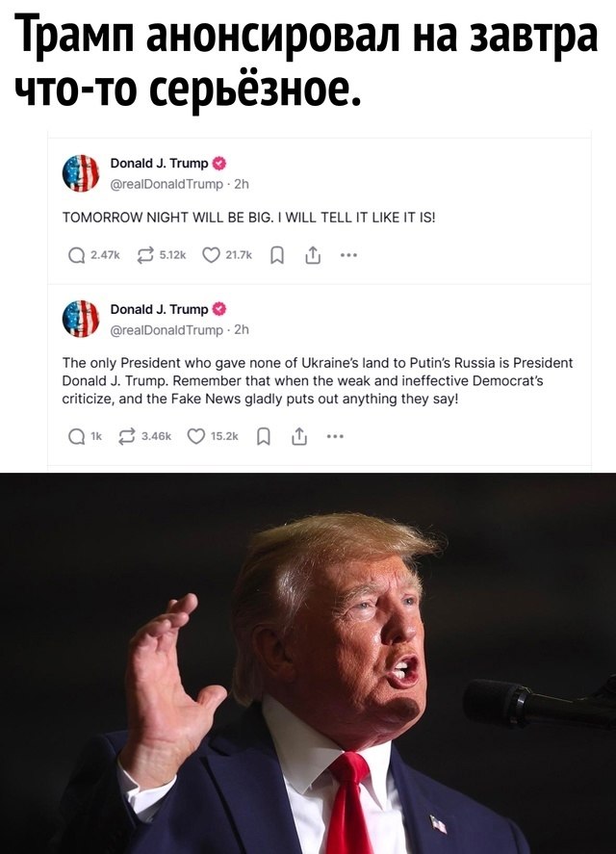The height and width of the screenshot is (854, 616).
Task: Open the first post's avatar picture
Action: 81,173
